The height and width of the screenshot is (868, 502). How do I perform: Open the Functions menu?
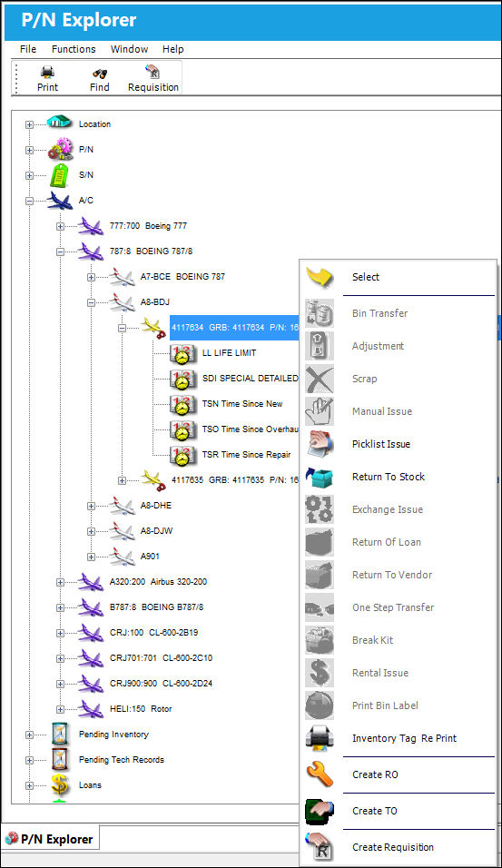[x=74, y=49]
